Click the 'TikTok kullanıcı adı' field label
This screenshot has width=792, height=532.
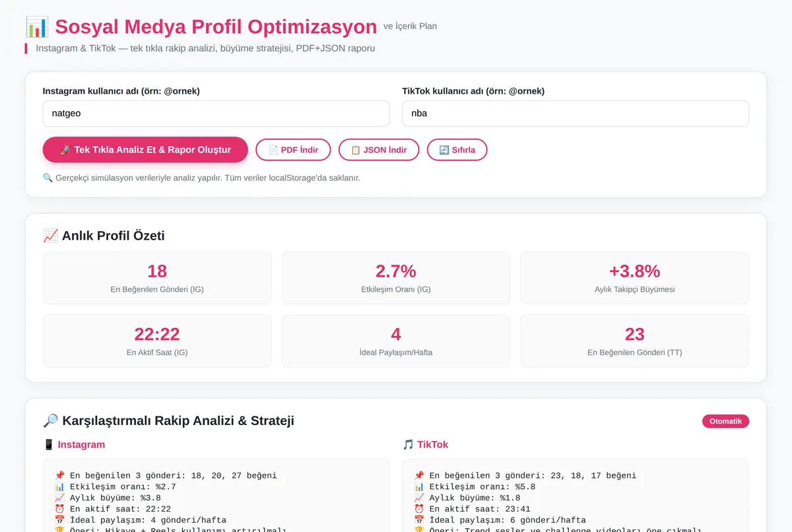pyautogui.click(x=474, y=91)
